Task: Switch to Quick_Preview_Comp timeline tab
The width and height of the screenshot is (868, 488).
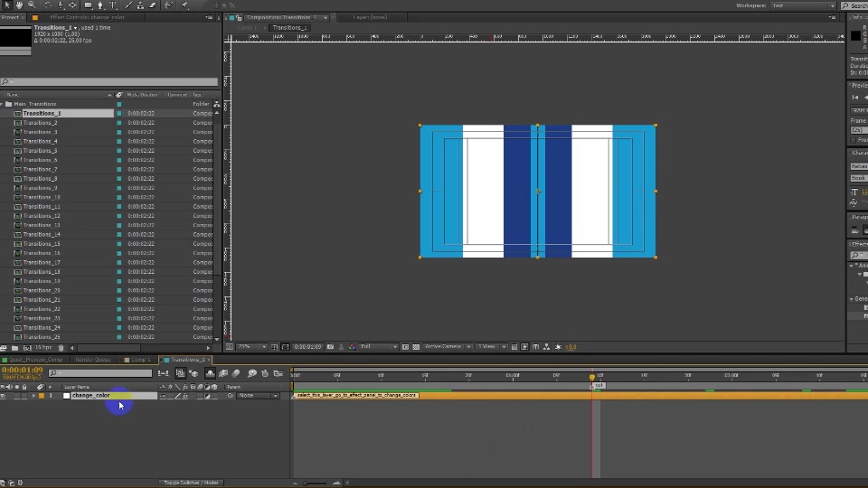Action: [x=33, y=360]
